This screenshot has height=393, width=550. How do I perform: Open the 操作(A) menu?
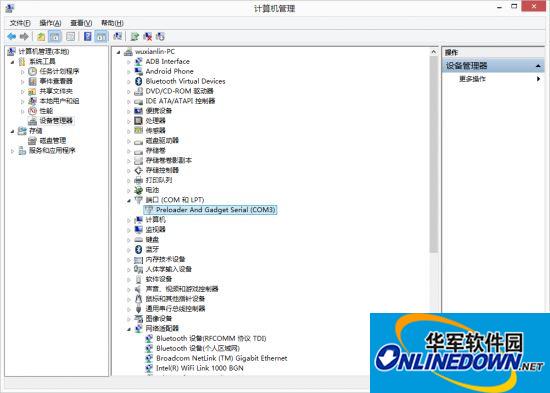pos(51,23)
